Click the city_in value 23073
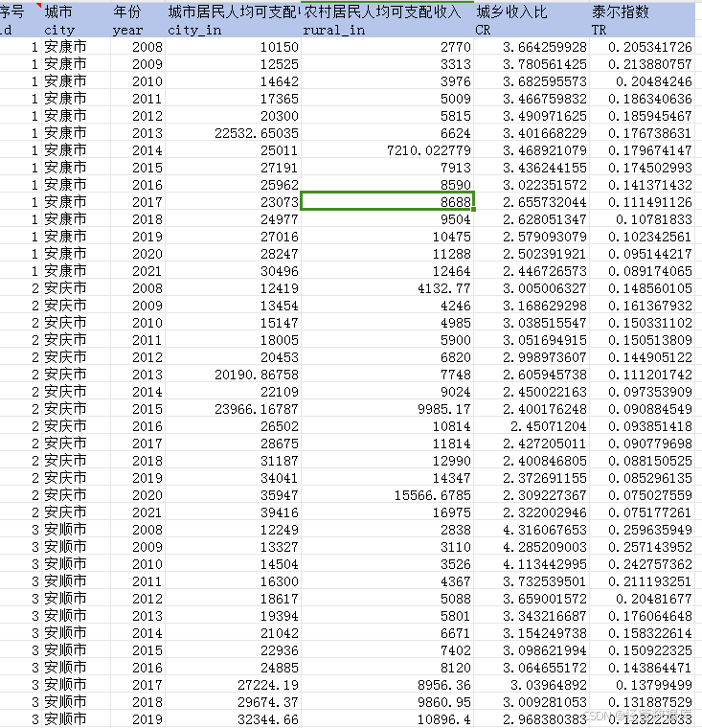This screenshot has height=728, width=702. tap(279, 202)
